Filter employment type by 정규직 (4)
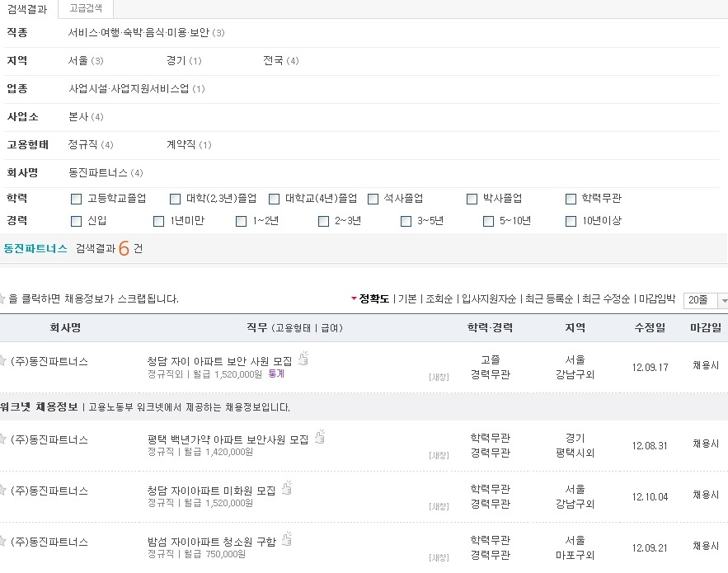The height and width of the screenshot is (573, 728). tap(91, 144)
